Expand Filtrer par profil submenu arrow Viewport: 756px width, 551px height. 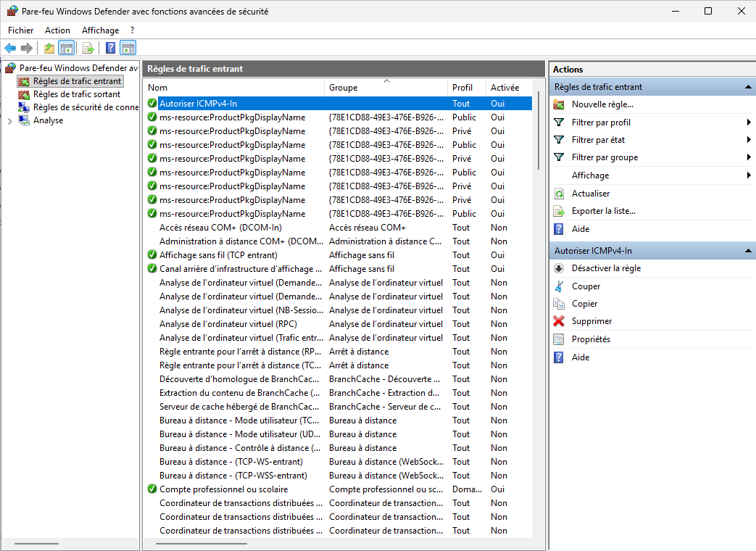pos(748,123)
